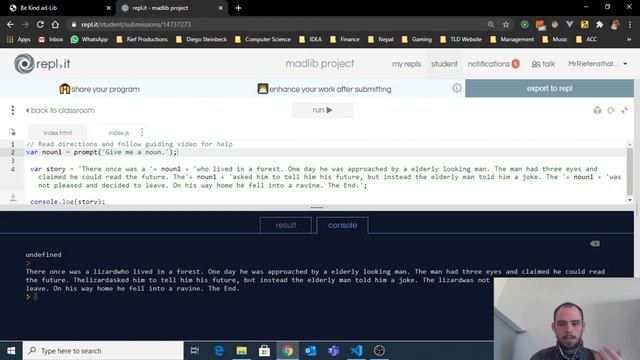Click the restart circular arrow icon
Viewport: 640px width, 360px height.
pyautogui.click(x=611, y=110)
